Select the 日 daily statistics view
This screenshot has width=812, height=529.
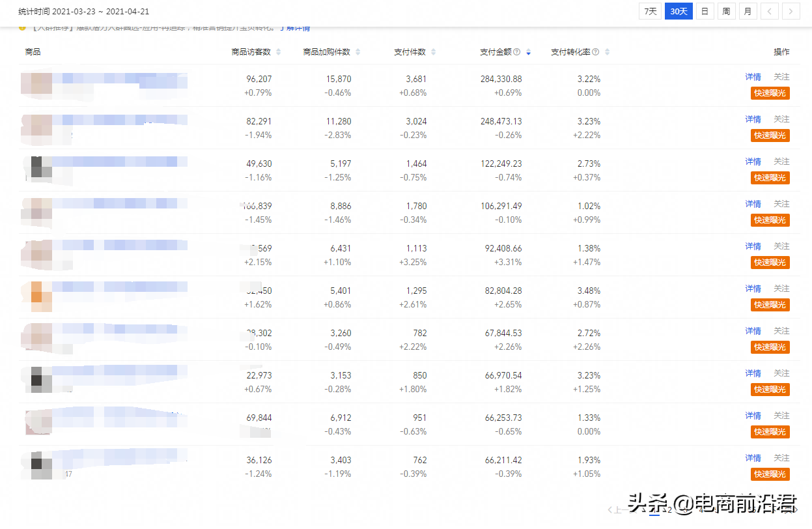pyautogui.click(x=705, y=11)
